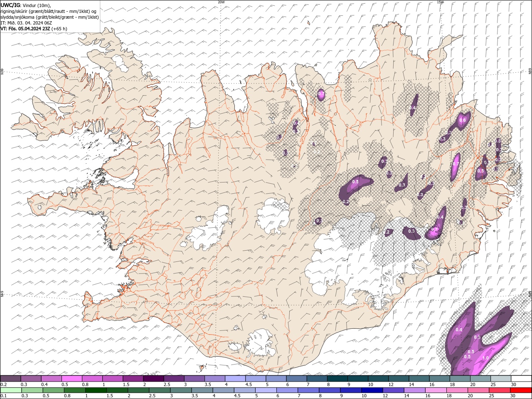Click the '0.2' label in the top legend
The width and height of the screenshot is (532, 399).
click(3, 384)
